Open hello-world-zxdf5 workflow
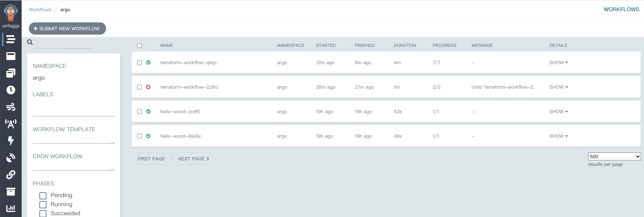The height and width of the screenshot is (217, 644). click(x=180, y=112)
